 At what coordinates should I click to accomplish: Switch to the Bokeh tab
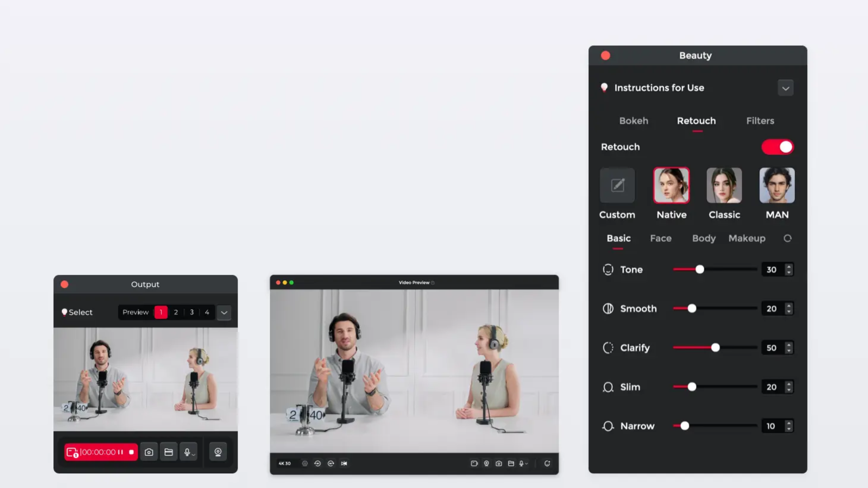click(x=634, y=121)
